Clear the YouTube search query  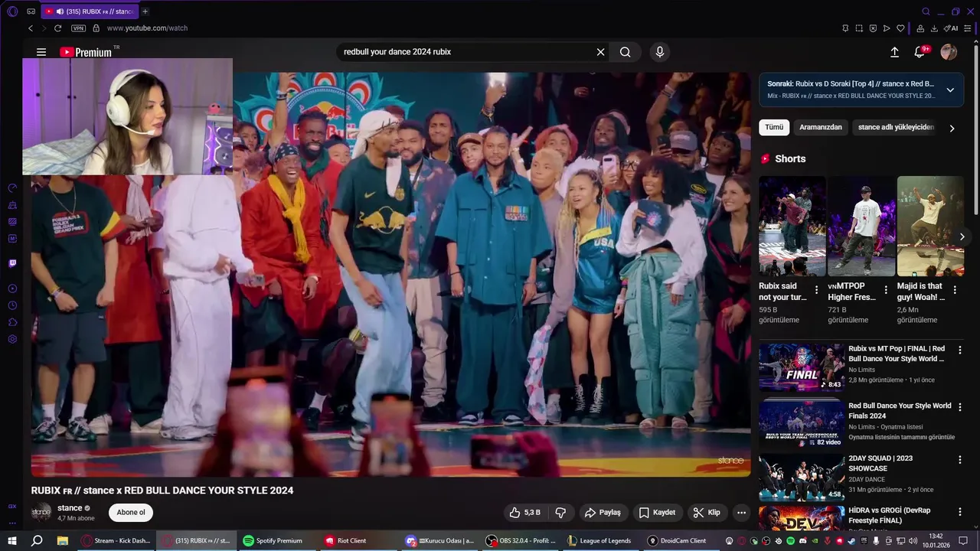pyautogui.click(x=601, y=52)
